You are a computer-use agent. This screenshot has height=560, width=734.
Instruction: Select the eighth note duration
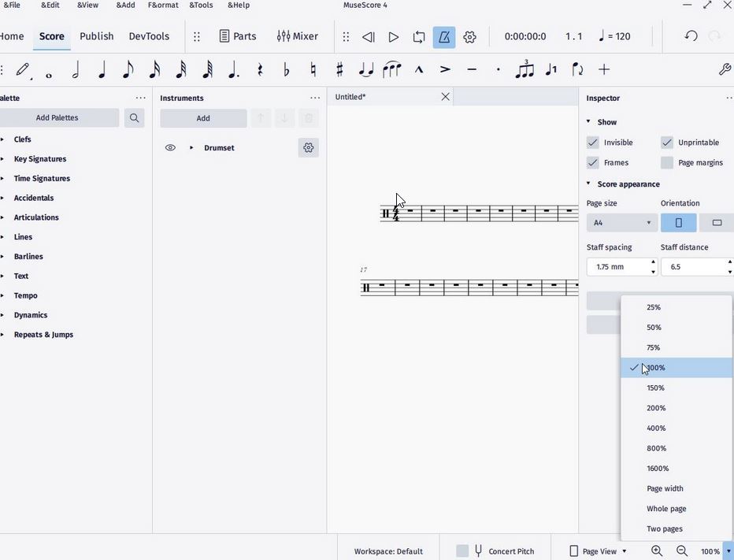pyautogui.click(x=128, y=69)
